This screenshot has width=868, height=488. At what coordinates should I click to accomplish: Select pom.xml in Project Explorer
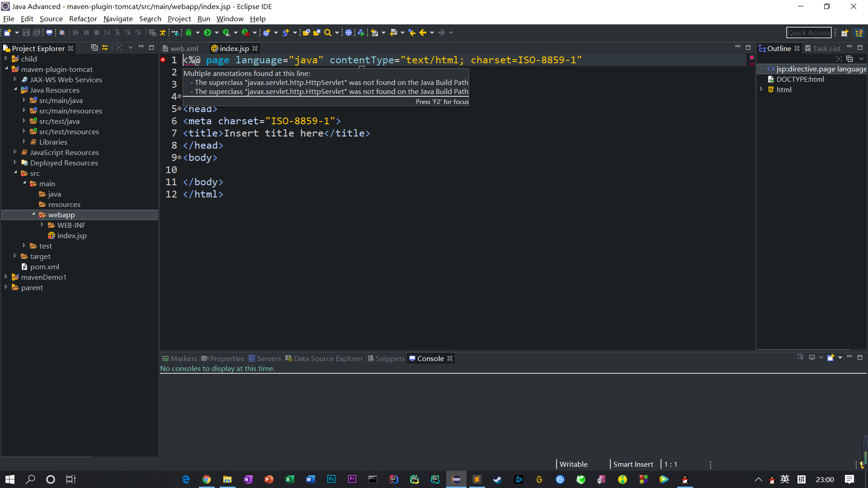pos(44,267)
